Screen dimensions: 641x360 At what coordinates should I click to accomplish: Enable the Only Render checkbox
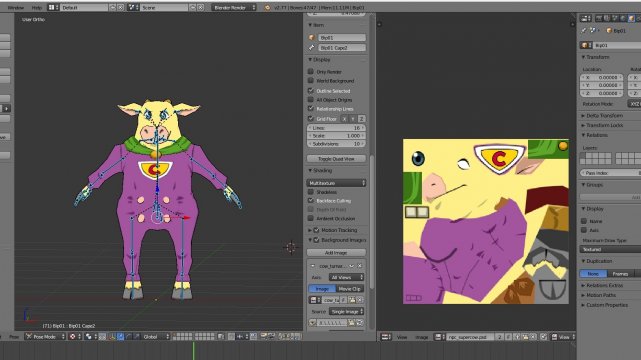click(x=311, y=71)
